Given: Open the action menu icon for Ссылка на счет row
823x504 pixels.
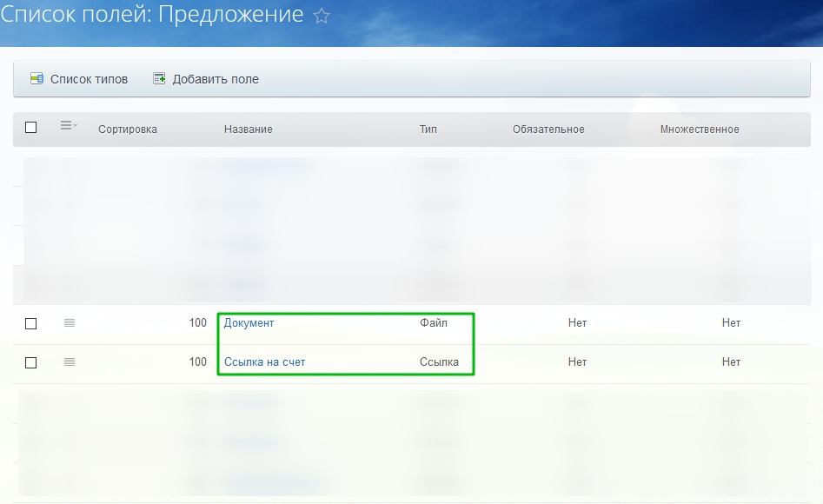Looking at the screenshot, I should [70, 362].
